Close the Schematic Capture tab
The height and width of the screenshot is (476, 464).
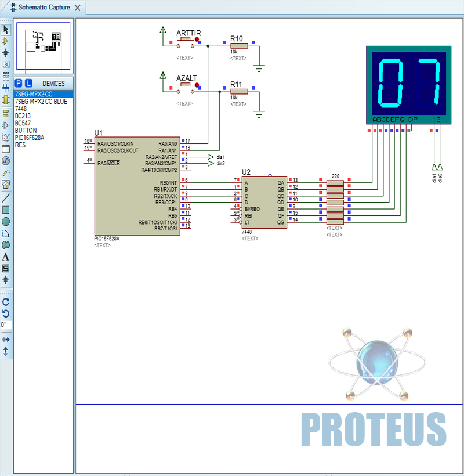(78, 8)
